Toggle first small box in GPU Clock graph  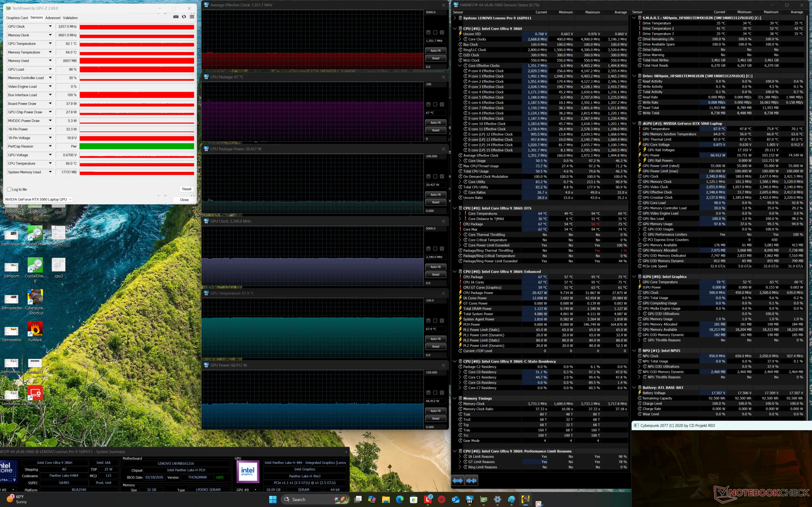(428, 249)
